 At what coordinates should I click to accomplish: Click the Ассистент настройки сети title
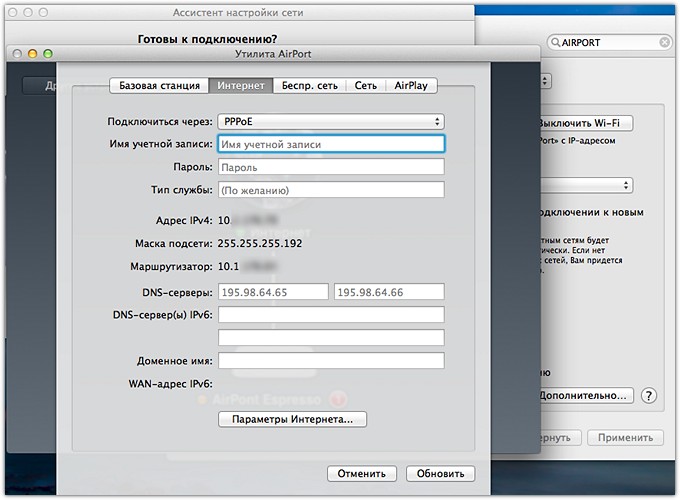[238, 13]
